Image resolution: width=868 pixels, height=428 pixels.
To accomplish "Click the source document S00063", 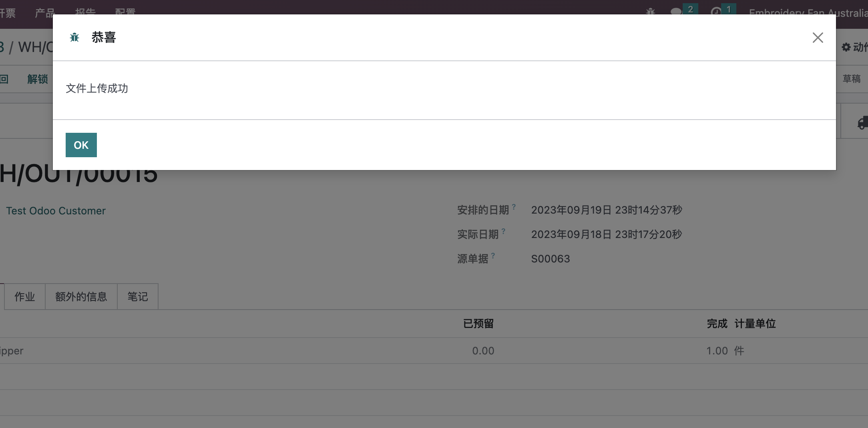I will point(551,259).
